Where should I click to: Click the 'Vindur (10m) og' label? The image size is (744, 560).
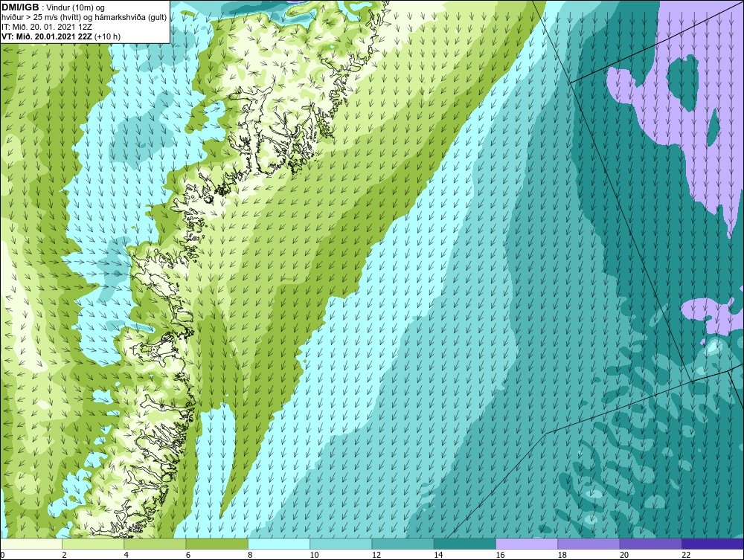pos(77,8)
